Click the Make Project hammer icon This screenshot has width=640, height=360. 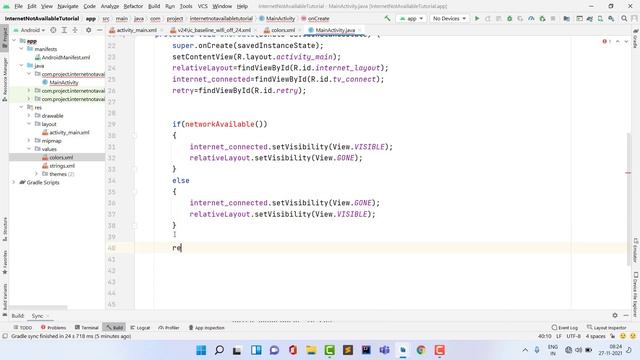coord(387,18)
